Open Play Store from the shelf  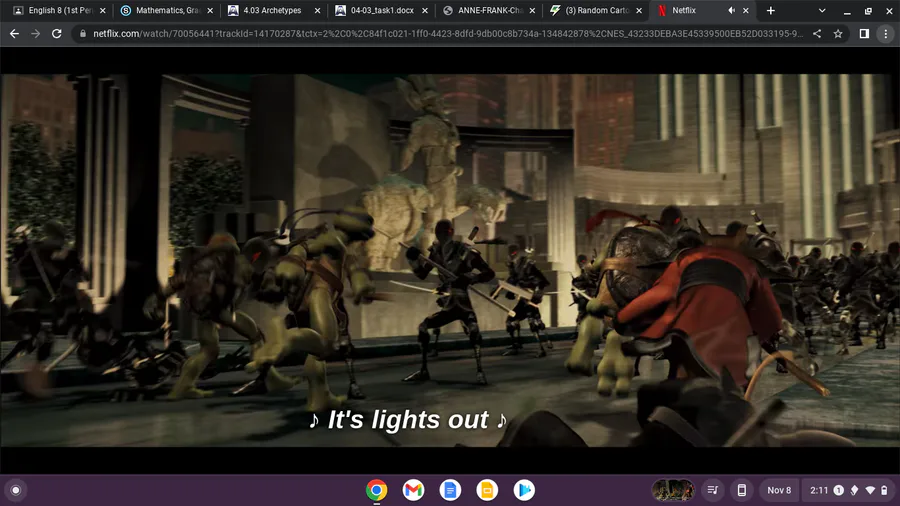(523, 490)
